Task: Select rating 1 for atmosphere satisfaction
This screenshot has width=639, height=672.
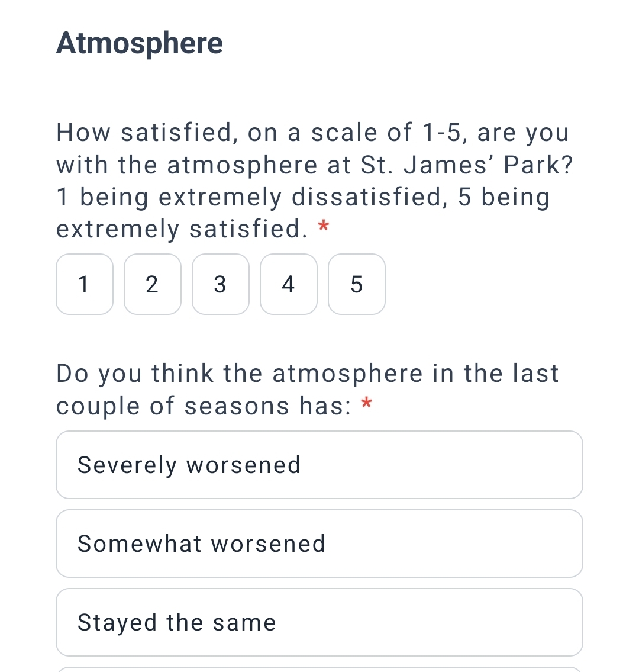Action: click(x=85, y=284)
